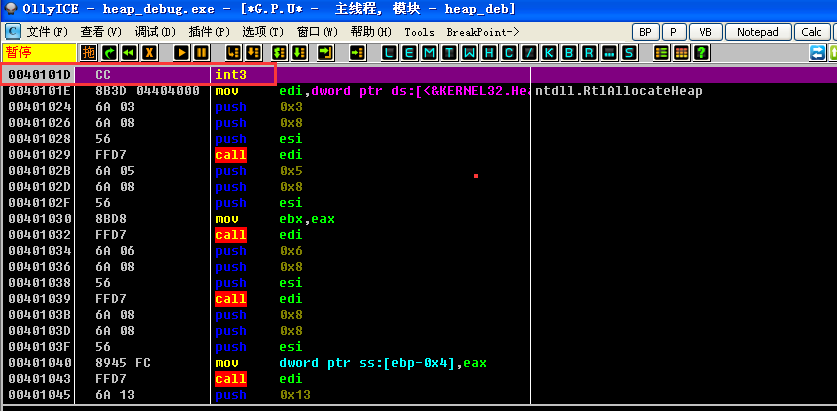The height and width of the screenshot is (411, 837).
Task: Expand the Tools menu
Action: tap(419, 32)
